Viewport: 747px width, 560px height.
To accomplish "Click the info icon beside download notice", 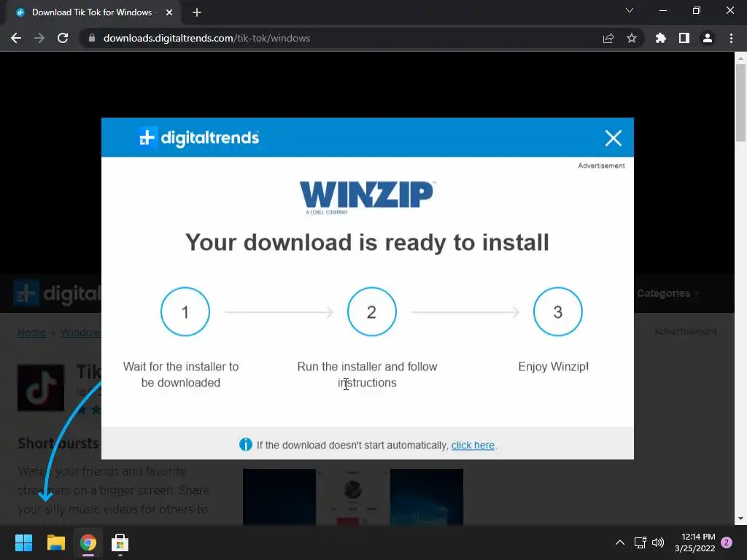I will (x=245, y=445).
